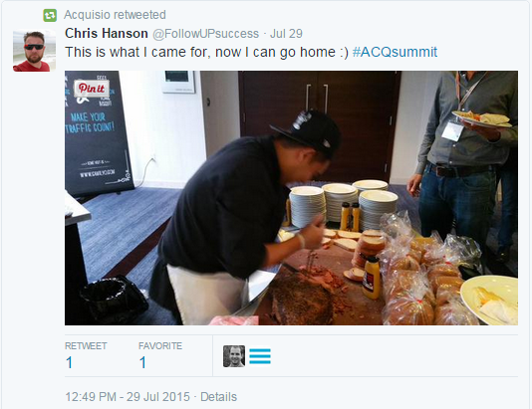Open the Details link
The image size is (532, 409).
click(x=218, y=397)
